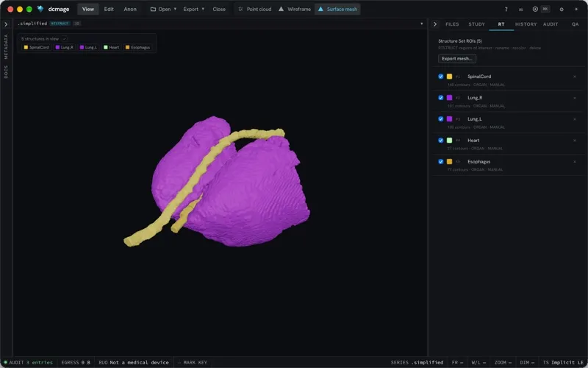Click the ⌘K shortcut badge
Viewport: 588px width, 368px height.
[x=545, y=9]
